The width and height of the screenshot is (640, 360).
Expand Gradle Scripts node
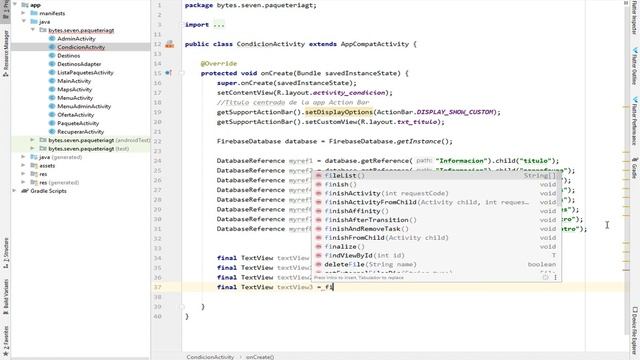pyautogui.click(x=15, y=191)
